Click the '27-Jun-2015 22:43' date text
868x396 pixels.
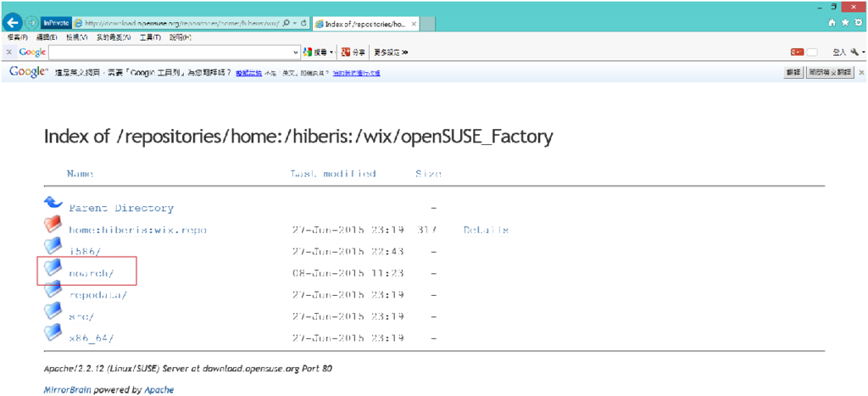click(348, 252)
